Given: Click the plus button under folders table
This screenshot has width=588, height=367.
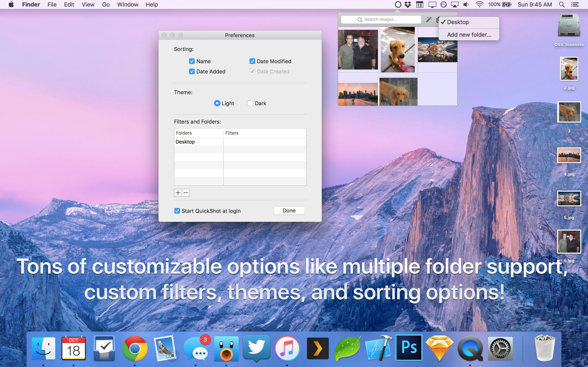Looking at the screenshot, I should point(178,193).
